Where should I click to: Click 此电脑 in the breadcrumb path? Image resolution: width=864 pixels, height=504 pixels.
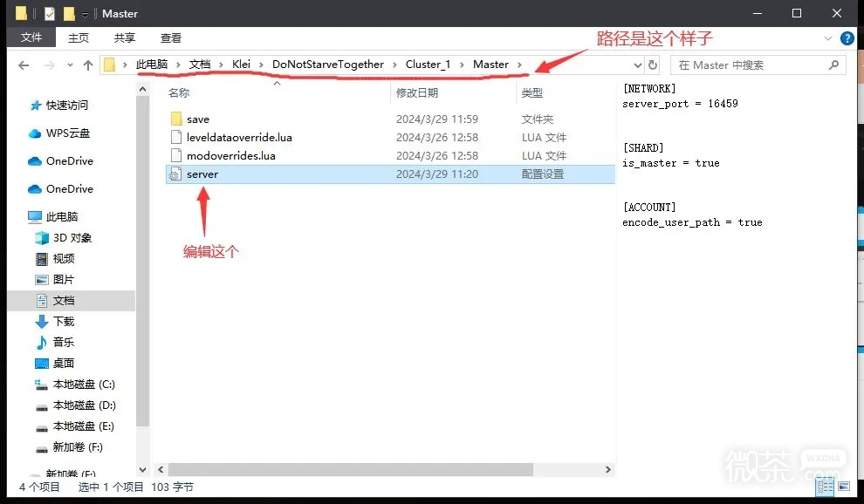pos(152,65)
